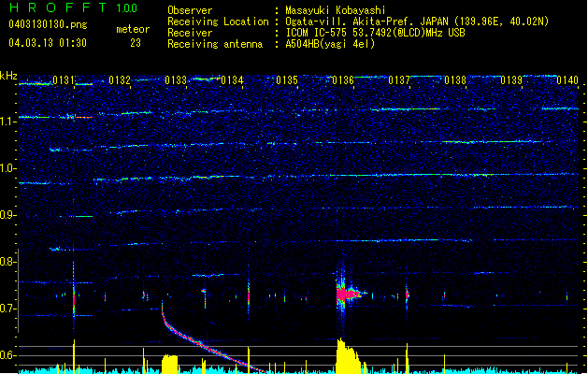Click the 1.0 frequency axis label
The height and width of the screenshot is (374, 588).
tap(7, 168)
